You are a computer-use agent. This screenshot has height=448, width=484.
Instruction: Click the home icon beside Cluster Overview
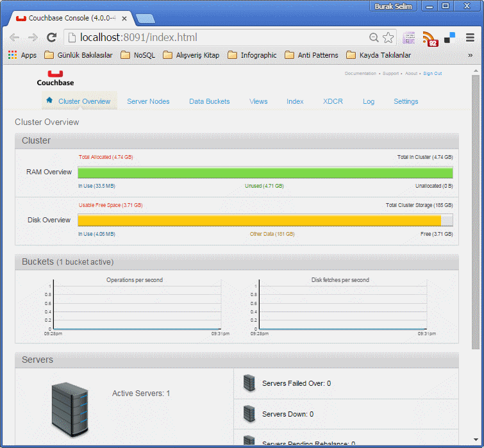(49, 100)
